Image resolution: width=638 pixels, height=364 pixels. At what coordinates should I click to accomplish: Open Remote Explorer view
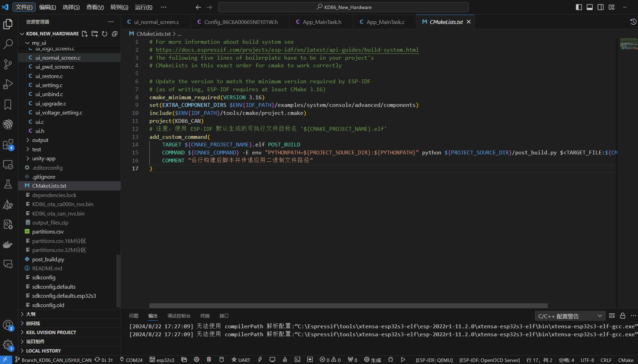pos(8,164)
